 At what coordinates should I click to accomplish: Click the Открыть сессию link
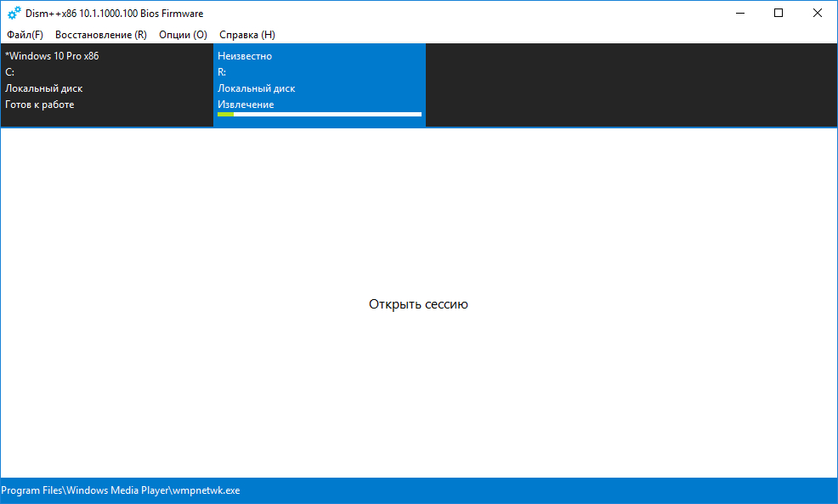point(418,304)
